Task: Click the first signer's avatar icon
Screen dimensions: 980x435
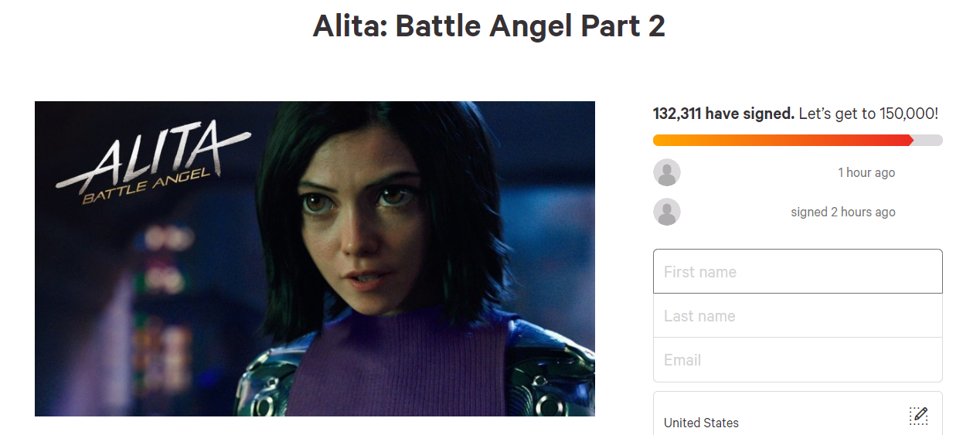Action: point(666,172)
